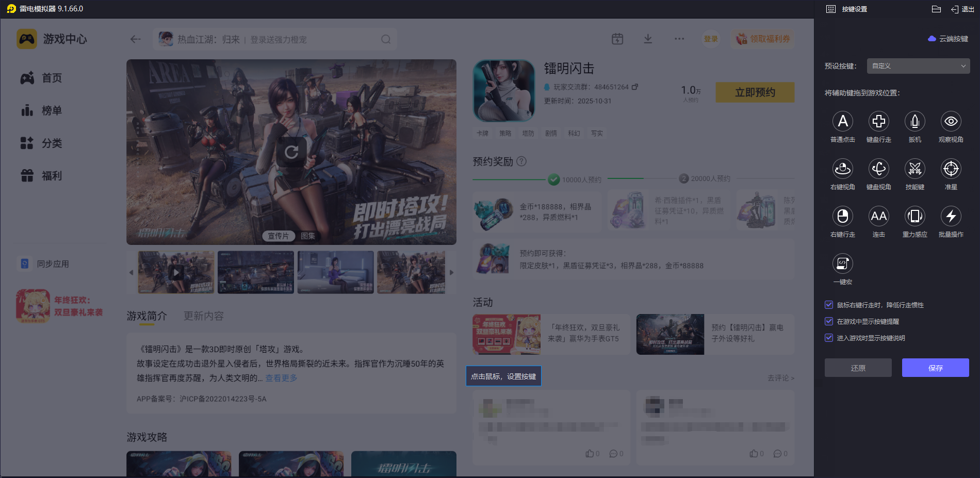980x478 pixels.
Task: Show previous screenshot thumbnails
Action: point(131,273)
